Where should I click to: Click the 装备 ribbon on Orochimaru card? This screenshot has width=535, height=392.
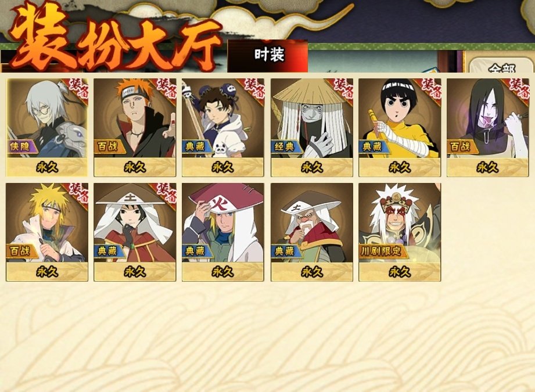519,89
